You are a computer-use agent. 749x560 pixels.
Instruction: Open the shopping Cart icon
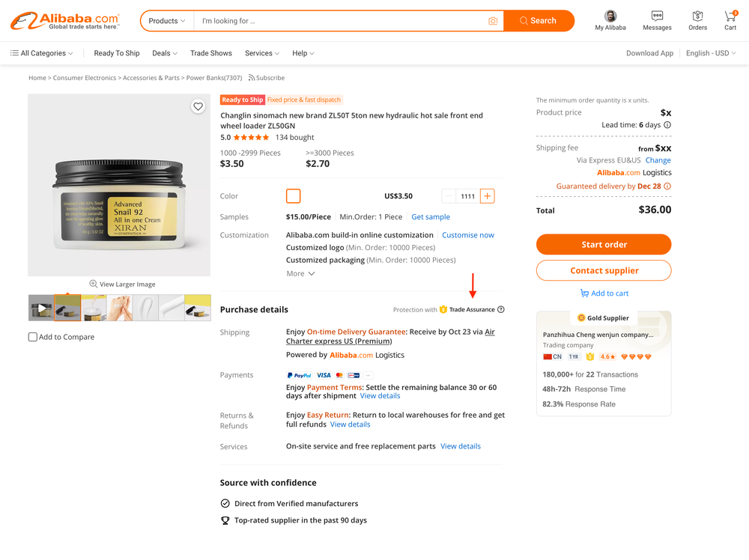(x=730, y=16)
